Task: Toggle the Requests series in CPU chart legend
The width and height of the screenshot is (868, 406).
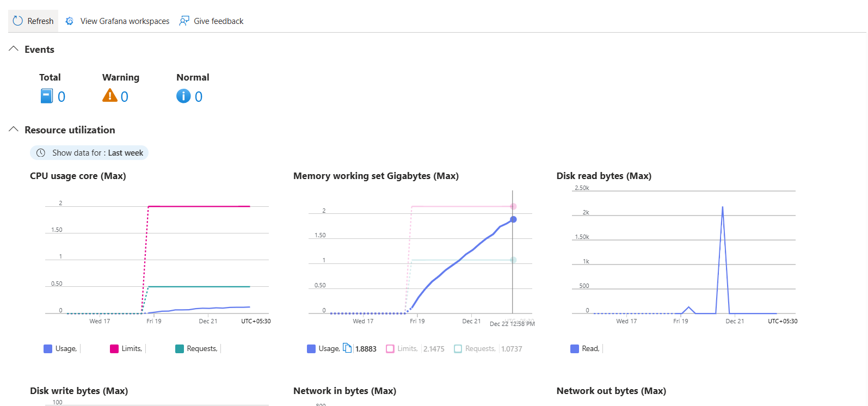Action: [196, 349]
